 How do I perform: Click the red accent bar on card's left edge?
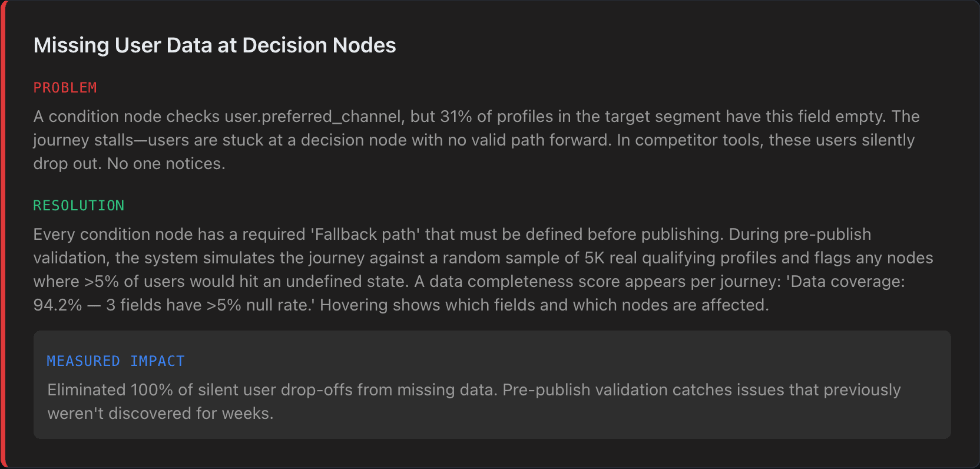pos(2,234)
